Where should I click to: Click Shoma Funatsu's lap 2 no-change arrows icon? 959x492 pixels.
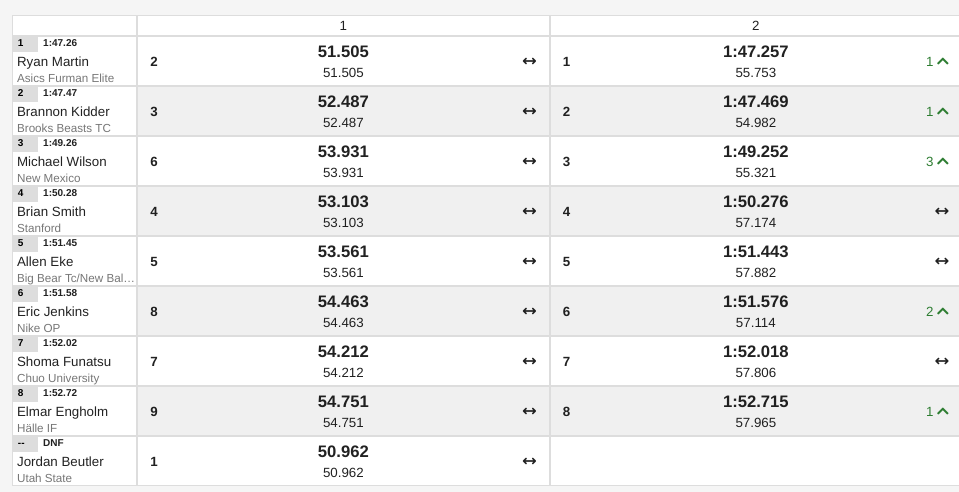point(941,361)
